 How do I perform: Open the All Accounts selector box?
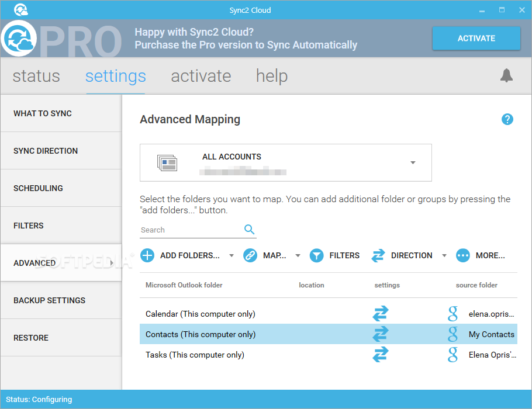point(286,163)
